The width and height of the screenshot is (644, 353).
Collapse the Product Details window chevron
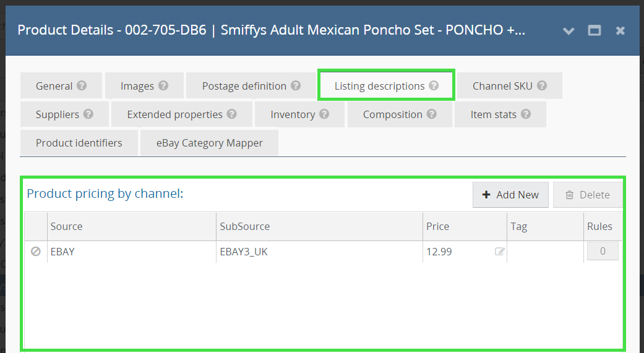[569, 30]
